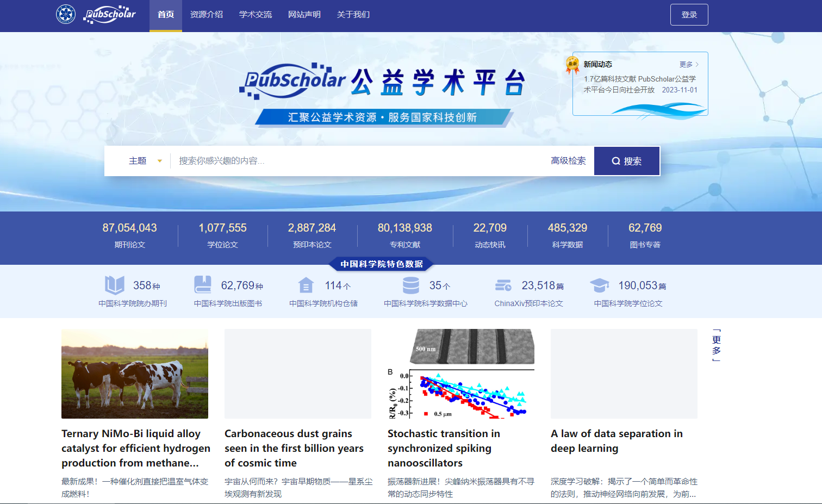Click the science data center database icon
Image resolution: width=822 pixels, height=504 pixels.
[410, 285]
